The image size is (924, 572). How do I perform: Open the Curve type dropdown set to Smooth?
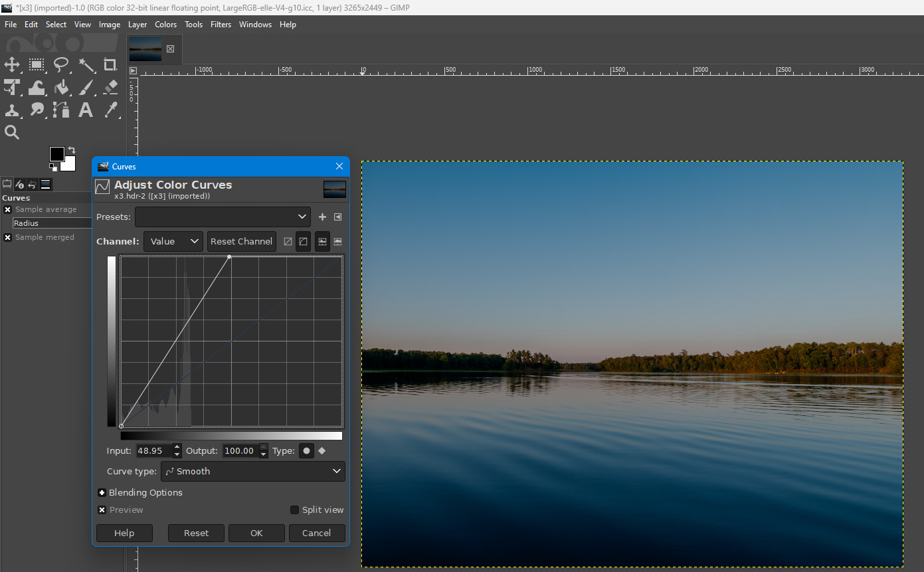pos(252,471)
